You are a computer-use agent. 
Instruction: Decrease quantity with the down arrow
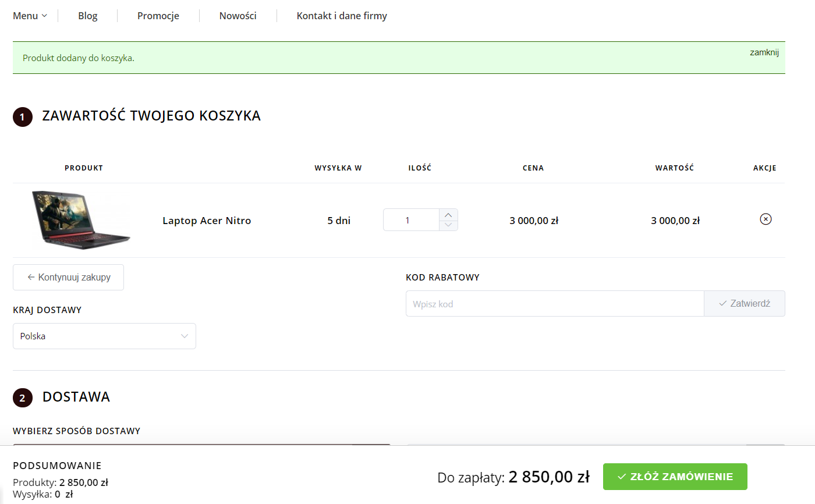[448, 225]
